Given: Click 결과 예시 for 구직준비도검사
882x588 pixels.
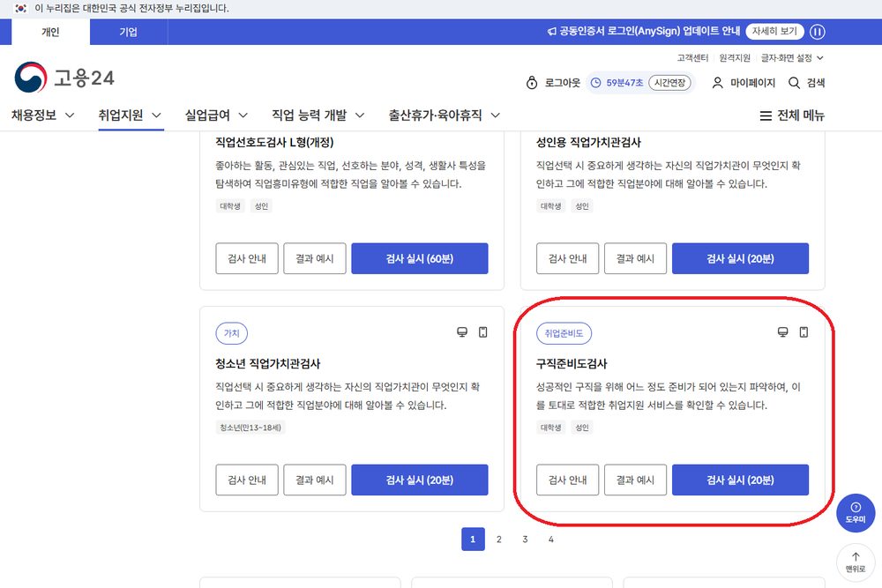Looking at the screenshot, I should [x=635, y=480].
